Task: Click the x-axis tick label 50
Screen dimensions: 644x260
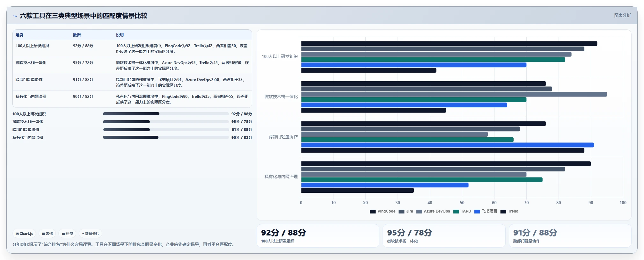Action: (462, 203)
